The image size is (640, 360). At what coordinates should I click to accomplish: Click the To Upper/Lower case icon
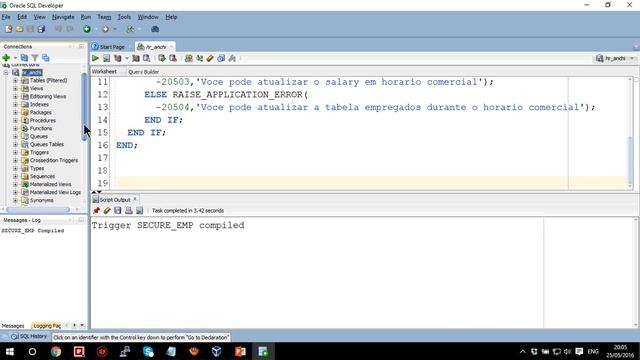pos(200,58)
